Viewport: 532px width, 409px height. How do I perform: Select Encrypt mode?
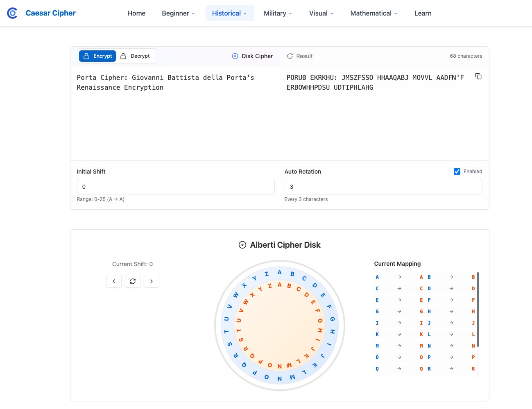pyautogui.click(x=97, y=56)
